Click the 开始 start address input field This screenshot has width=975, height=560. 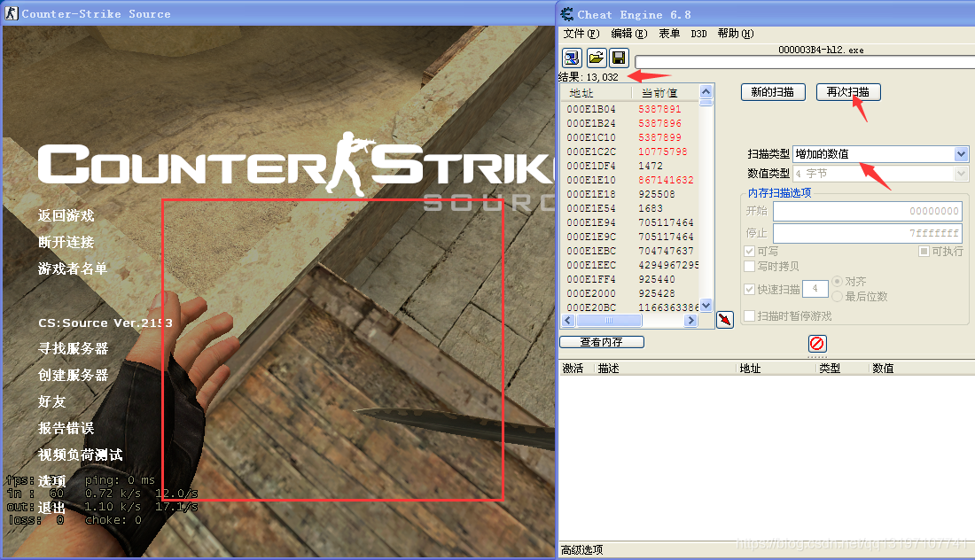pos(868,211)
